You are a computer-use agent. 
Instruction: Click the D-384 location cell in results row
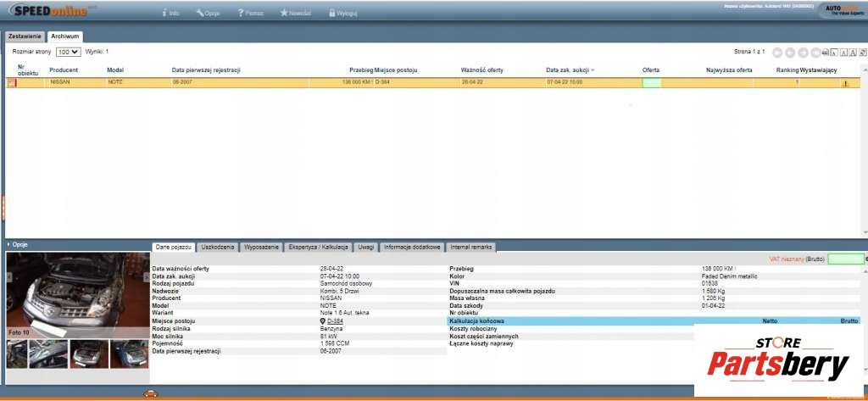pos(383,82)
